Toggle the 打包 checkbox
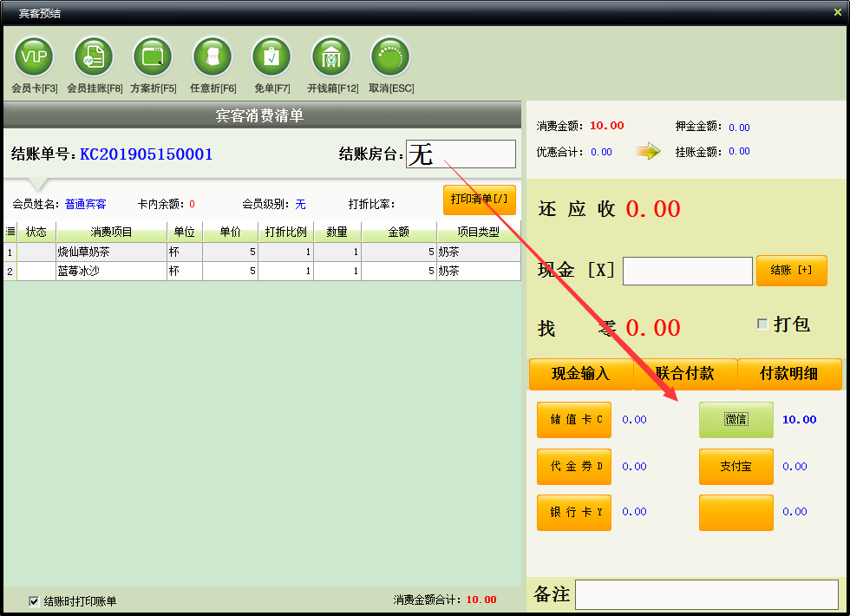 (762, 324)
